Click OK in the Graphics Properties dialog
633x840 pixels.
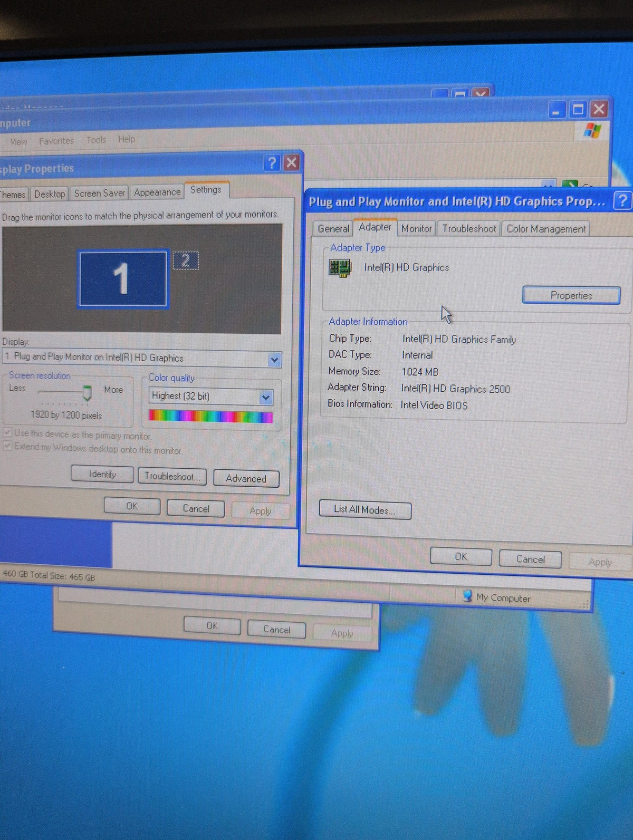tap(461, 556)
